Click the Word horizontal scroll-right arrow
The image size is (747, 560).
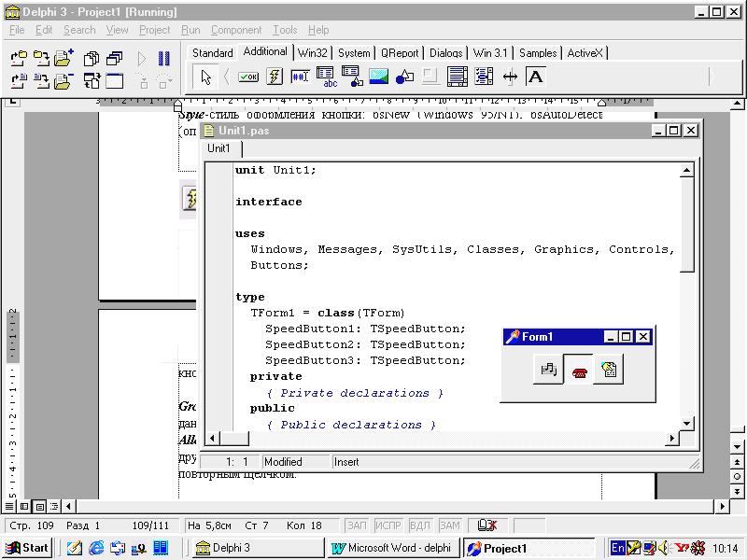[722, 506]
